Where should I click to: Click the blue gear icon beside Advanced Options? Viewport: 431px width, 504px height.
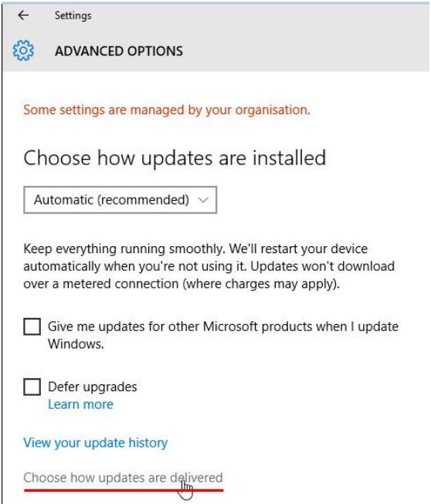tap(23, 50)
